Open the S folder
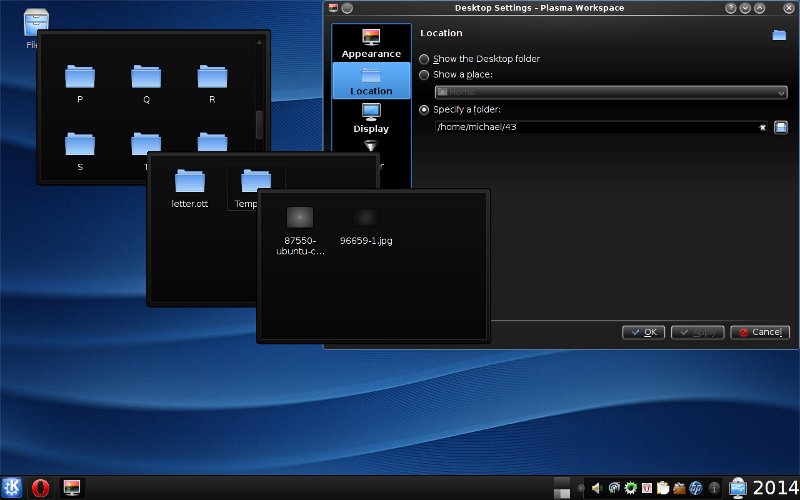800x500 pixels. 79,145
